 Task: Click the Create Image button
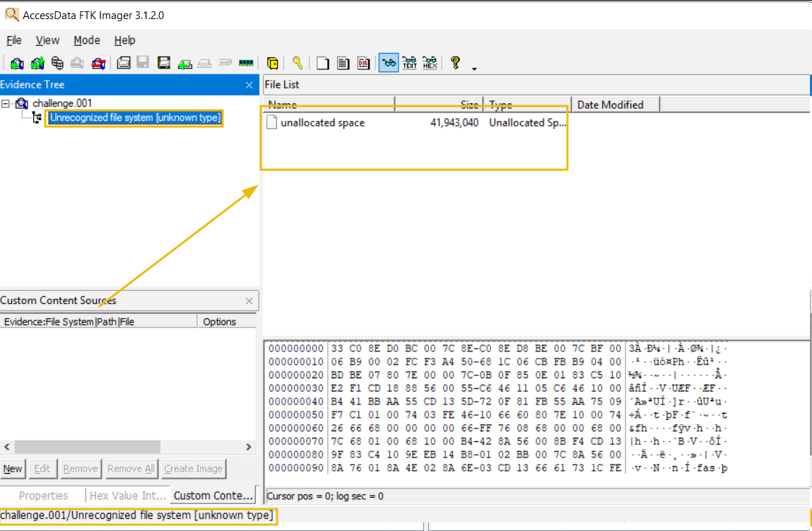[193, 469]
